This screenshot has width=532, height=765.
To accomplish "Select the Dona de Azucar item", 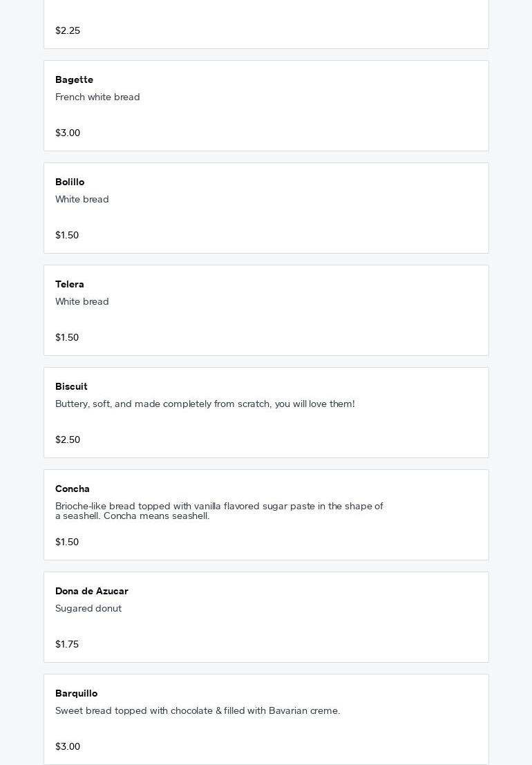I will pos(92,591).
